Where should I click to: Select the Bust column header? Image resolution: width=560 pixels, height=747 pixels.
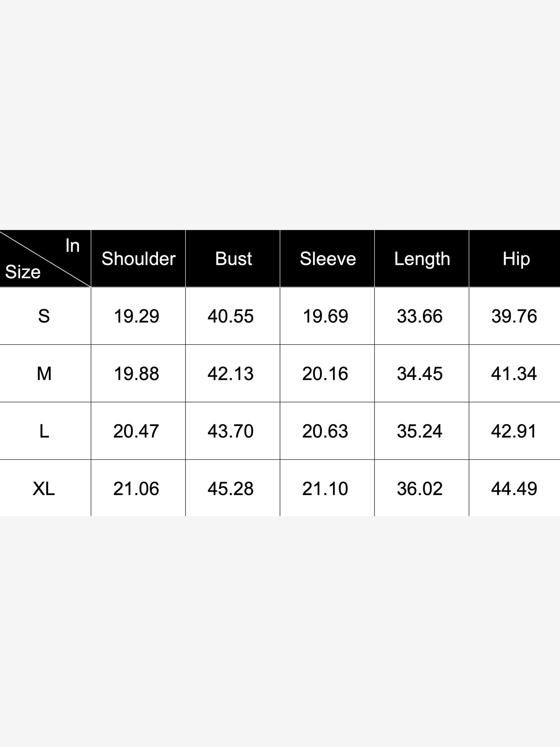point(233,258)
